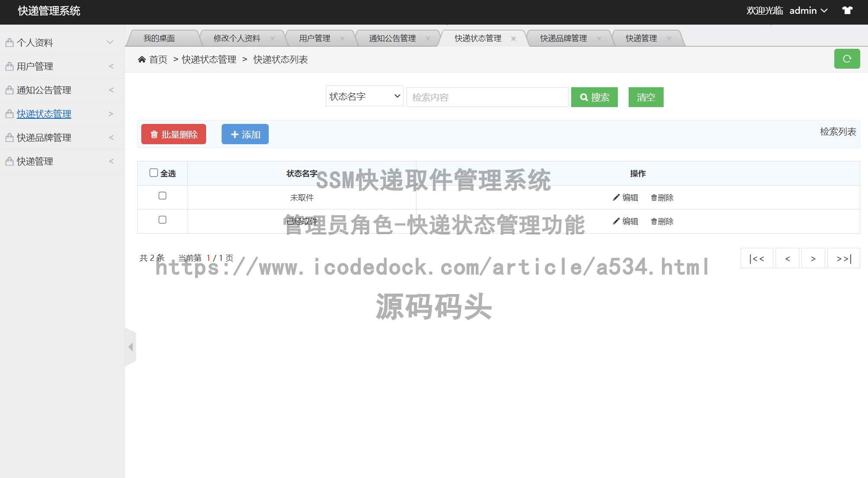Check the checkbox on the 未取件 row
Viewport: 868px width, 478px height.
pos(162,196)
